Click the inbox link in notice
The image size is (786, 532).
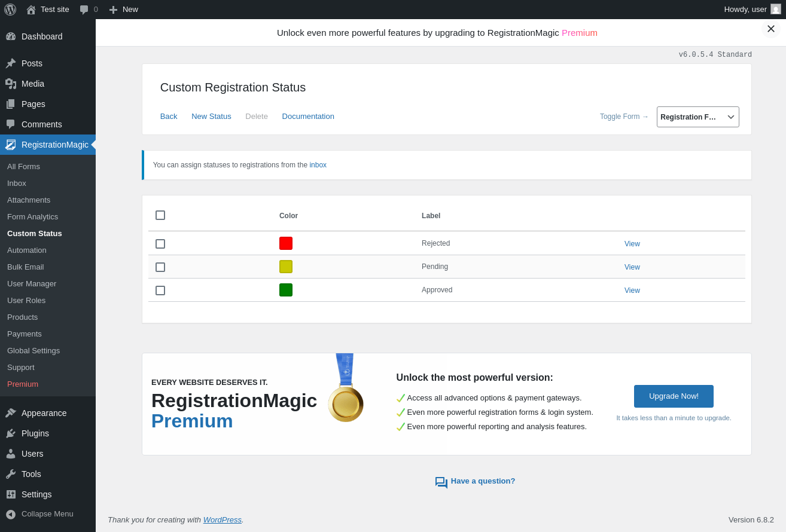coord(318,165)
